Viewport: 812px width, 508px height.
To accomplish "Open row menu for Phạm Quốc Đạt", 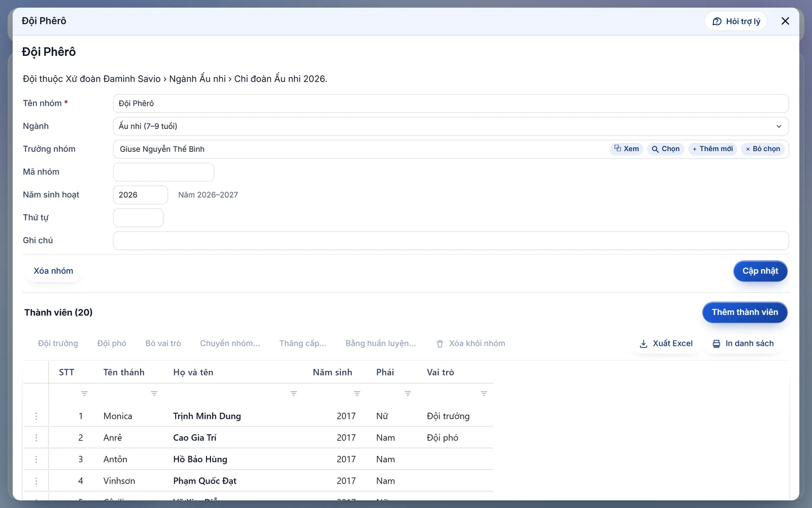I will [x=36, y=481].
